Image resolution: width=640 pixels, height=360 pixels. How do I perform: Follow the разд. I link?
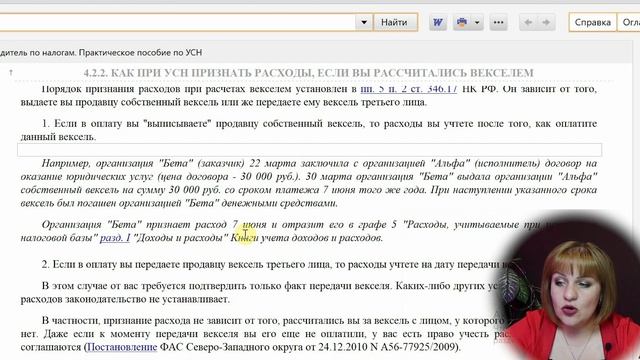115,237
